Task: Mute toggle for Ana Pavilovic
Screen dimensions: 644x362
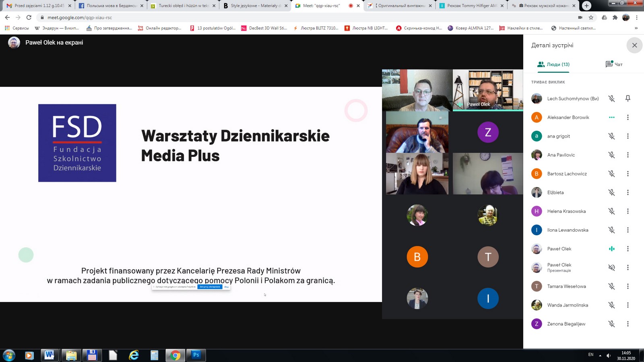Action: point(611,155)
